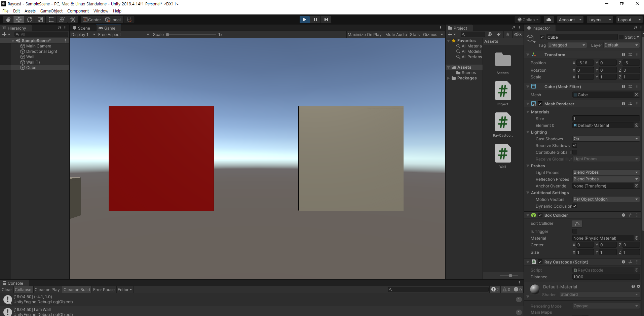Lock the Inspector panel
The image size is (644, 316).
[x=636, y=28]
